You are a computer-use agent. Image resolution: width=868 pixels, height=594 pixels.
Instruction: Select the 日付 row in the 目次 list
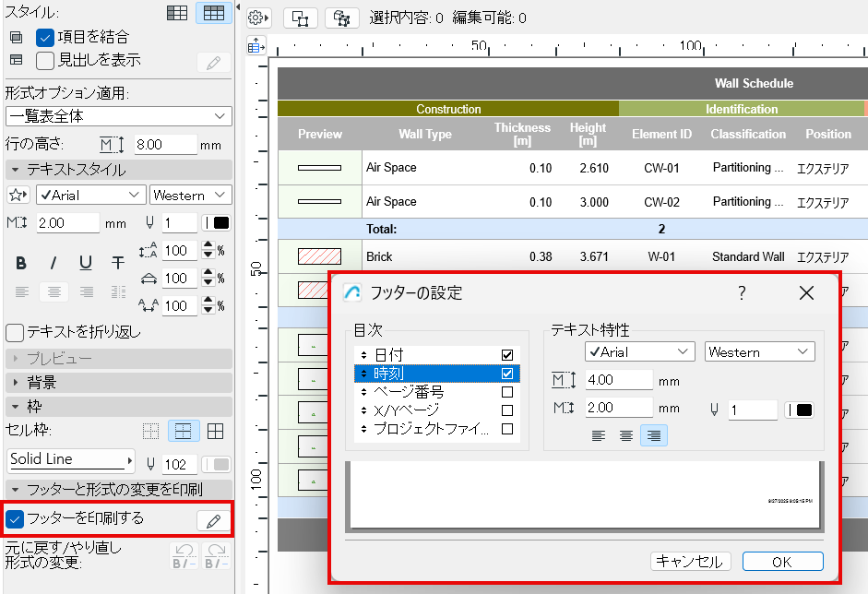coord(437,355)
